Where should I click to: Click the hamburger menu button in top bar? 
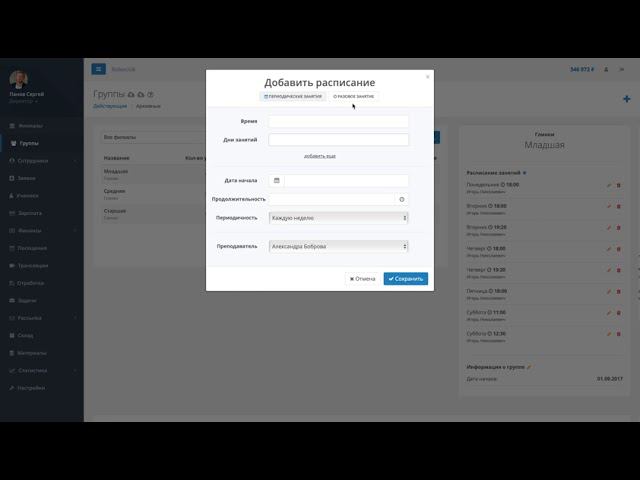click(98, 69)
